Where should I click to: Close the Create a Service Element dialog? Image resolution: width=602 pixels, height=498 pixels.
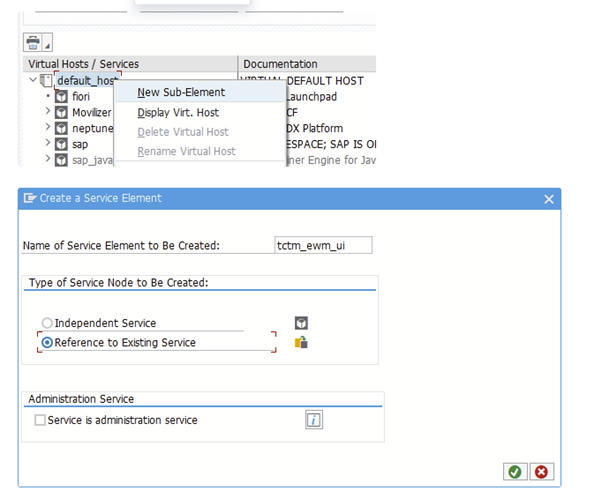pyautogui.click(x=548, y=199)
